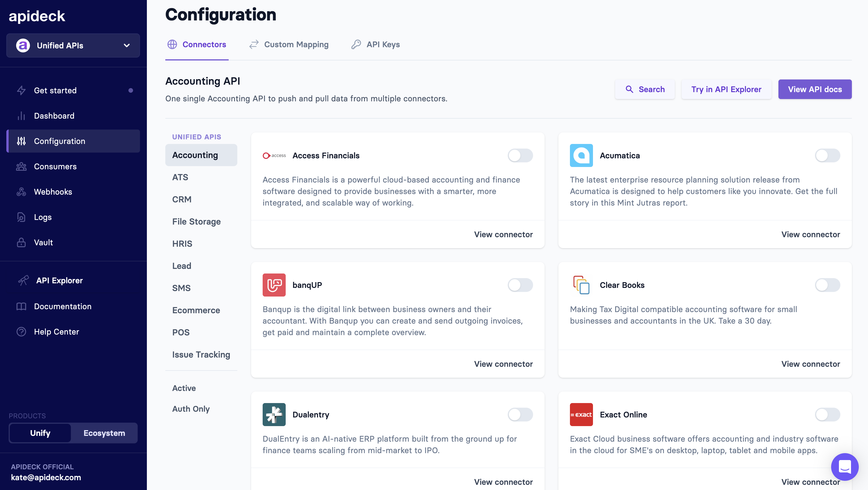Click the View API docs button
Image resolution: width=868 pixels, height=490 pixels.
click(x=814, y=89)
